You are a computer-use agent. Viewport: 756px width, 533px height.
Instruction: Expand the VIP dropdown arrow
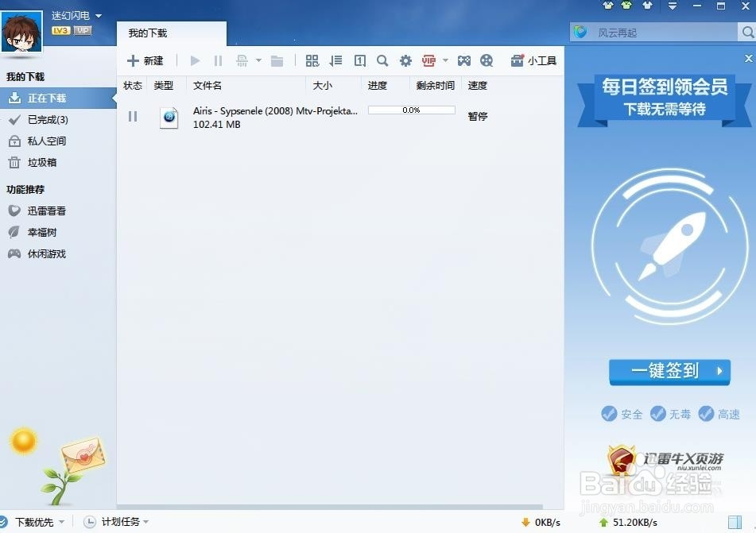click(x=444, y=60)
